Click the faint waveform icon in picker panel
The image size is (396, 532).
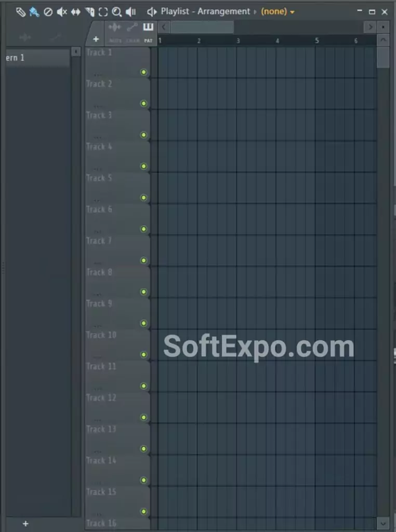pyautogui.click(x=25, y=37)
